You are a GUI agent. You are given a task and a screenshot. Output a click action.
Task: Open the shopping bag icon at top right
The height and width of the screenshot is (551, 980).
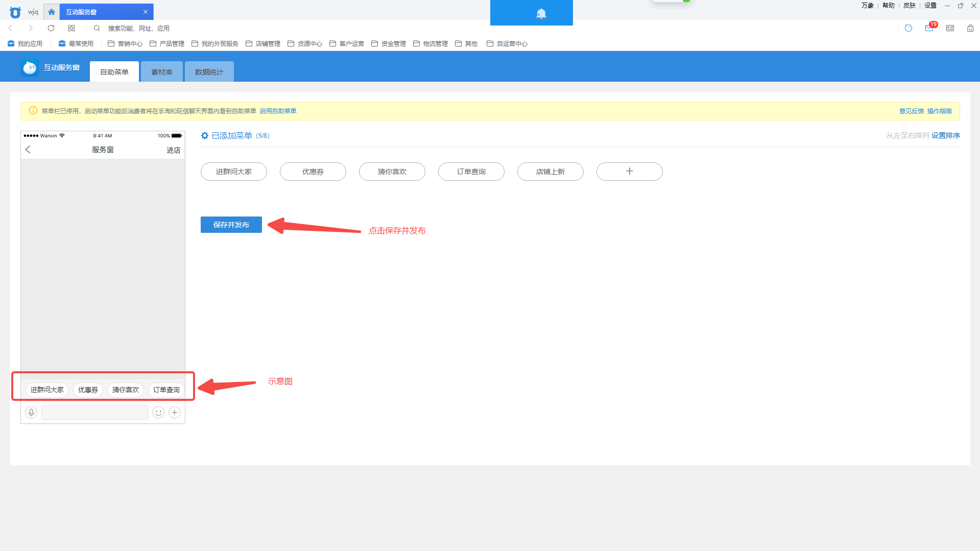pyautogui.click(x=970, y=28)
